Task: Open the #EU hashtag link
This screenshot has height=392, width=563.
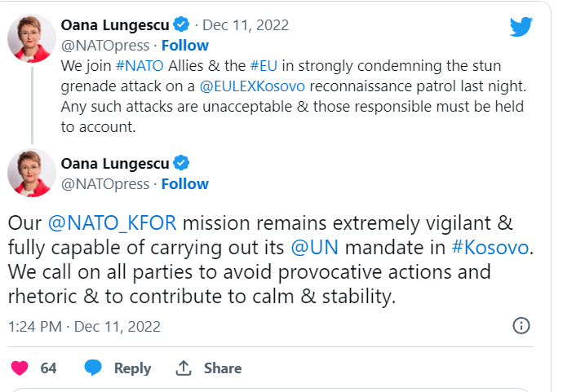Action: (x=265, y=65)
